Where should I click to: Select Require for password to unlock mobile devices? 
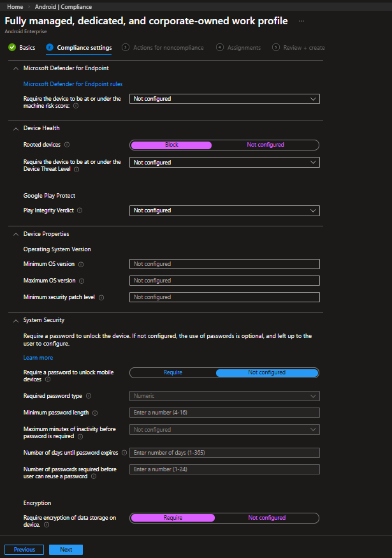pyautogui.click(x=173, y=372)
